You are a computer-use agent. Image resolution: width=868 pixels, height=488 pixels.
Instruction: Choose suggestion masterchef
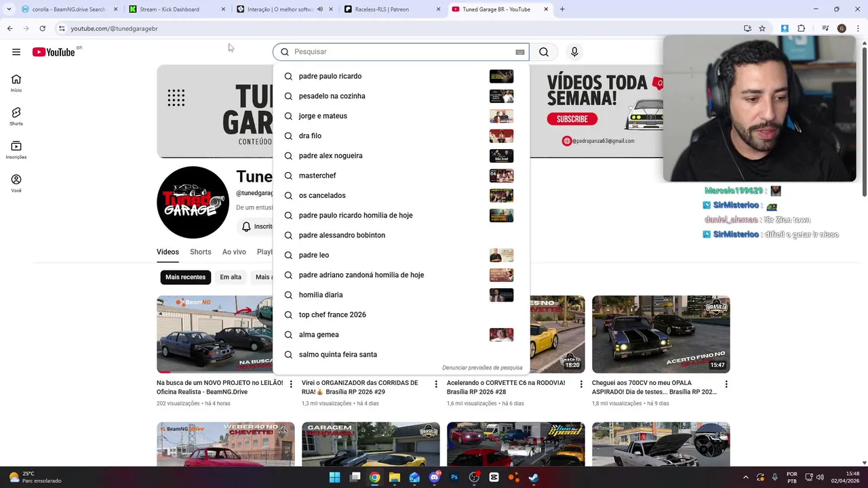[401, 176]
